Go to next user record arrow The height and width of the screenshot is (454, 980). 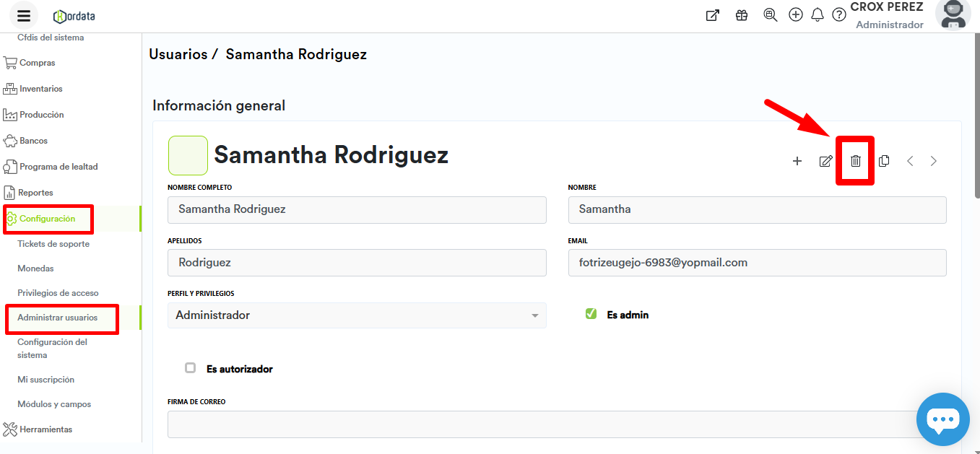point(933,161)
